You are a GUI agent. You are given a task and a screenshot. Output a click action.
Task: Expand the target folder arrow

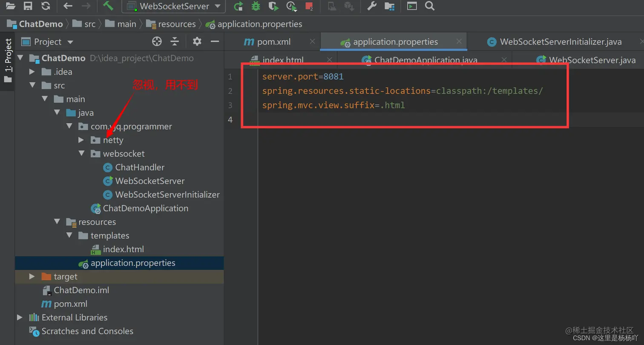click(x=32, y=276)
